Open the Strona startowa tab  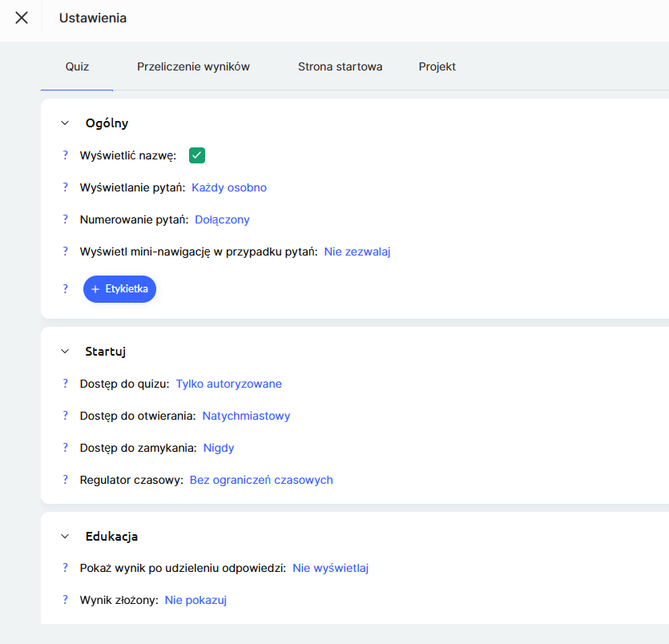click(340, 66)
